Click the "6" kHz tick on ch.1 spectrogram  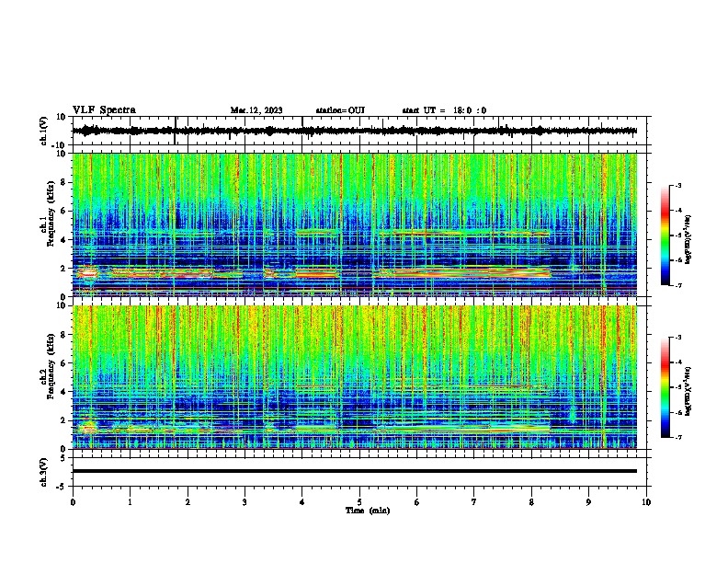63,211
